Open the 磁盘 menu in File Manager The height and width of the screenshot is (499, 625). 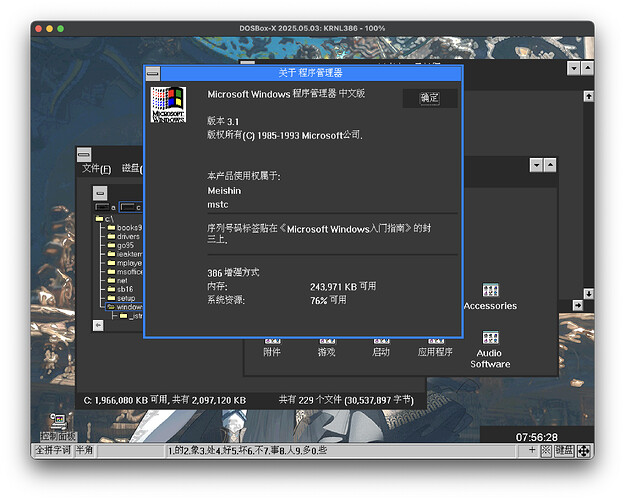[x=132, y=169]
